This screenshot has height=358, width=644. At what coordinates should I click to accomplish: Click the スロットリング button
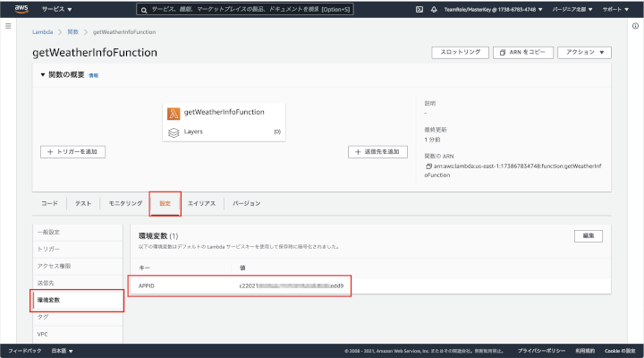[x=460, y=52]
